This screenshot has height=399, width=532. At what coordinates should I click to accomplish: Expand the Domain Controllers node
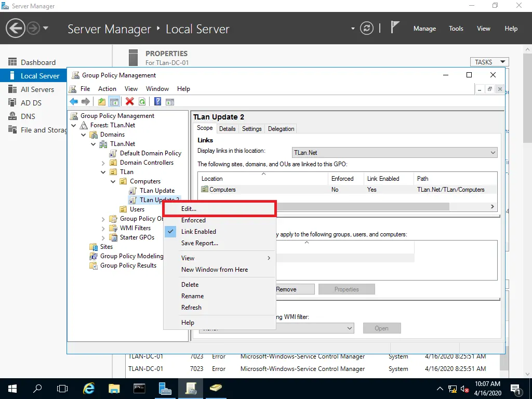point(103,163)
